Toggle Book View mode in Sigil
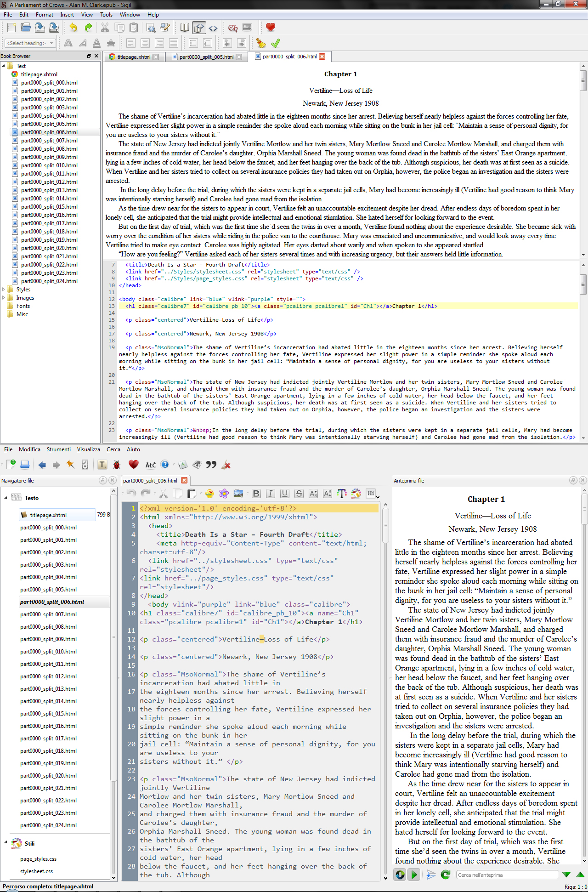Viewport: 588px width, 892px height. [x=185, y=28]
